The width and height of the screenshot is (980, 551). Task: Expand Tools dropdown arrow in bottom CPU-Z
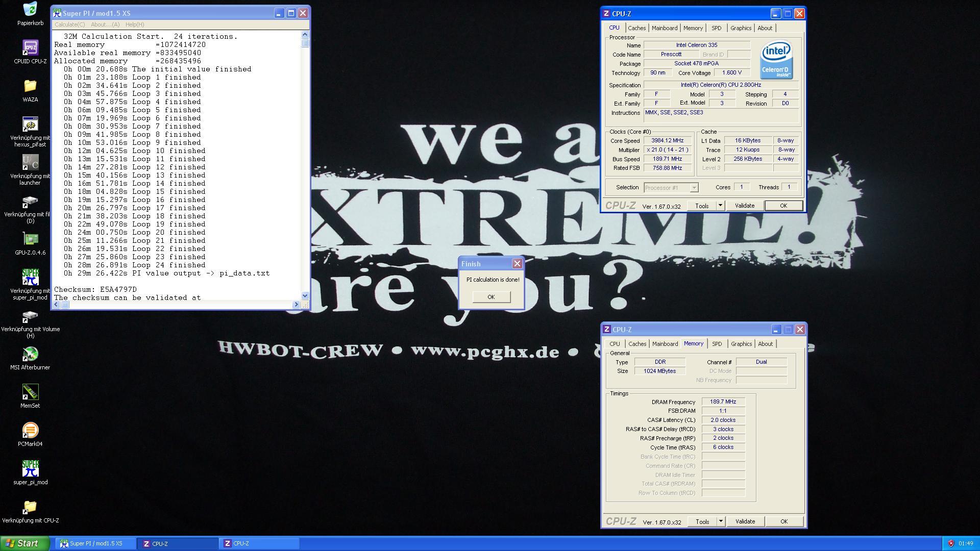(721, 521)
